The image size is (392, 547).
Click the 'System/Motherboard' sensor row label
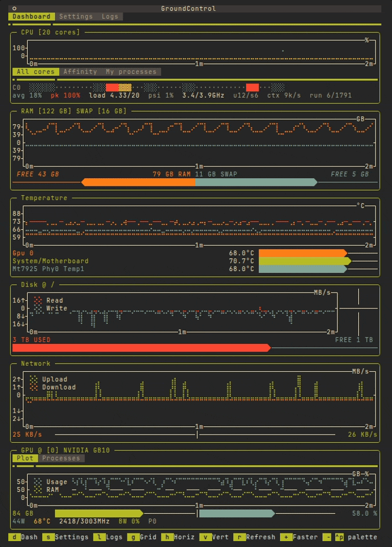click(50, 261)
